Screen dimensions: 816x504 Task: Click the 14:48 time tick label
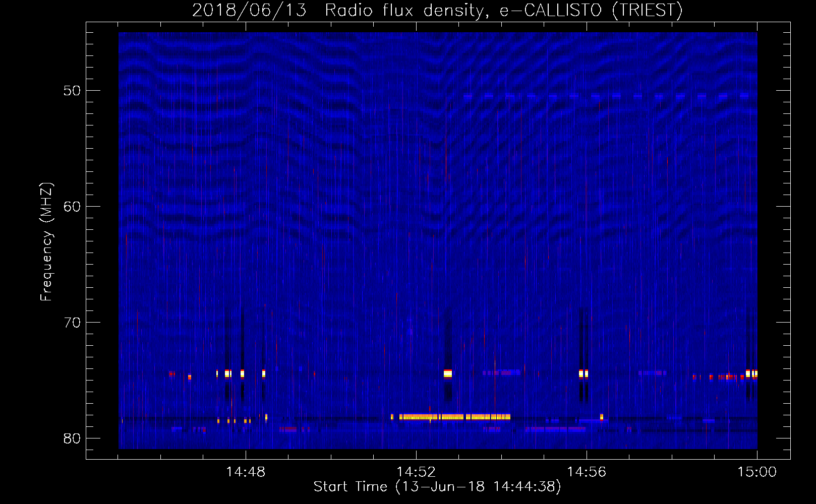coord(246,472)
